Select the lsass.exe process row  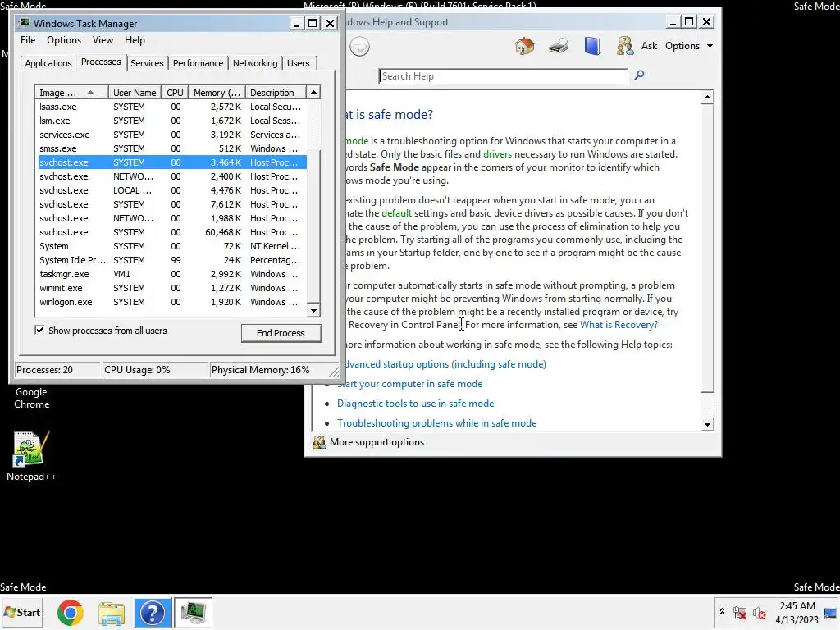171,107
